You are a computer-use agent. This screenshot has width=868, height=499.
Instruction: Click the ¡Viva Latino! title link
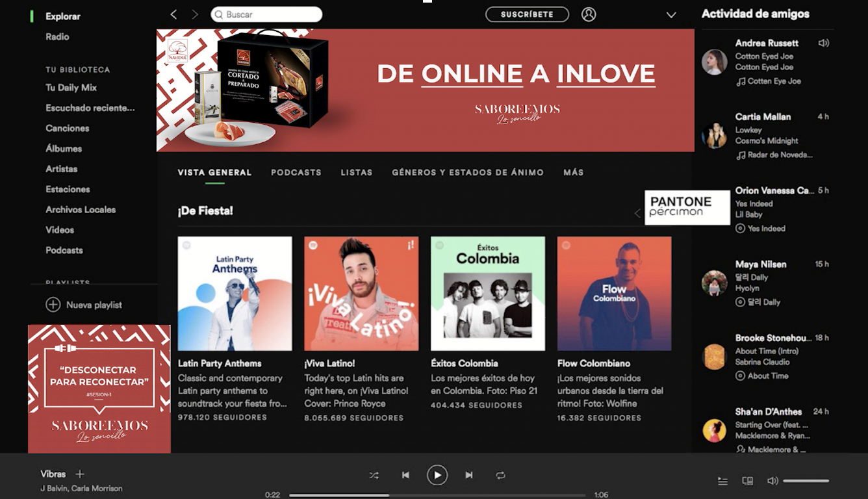tap(329, 363)
